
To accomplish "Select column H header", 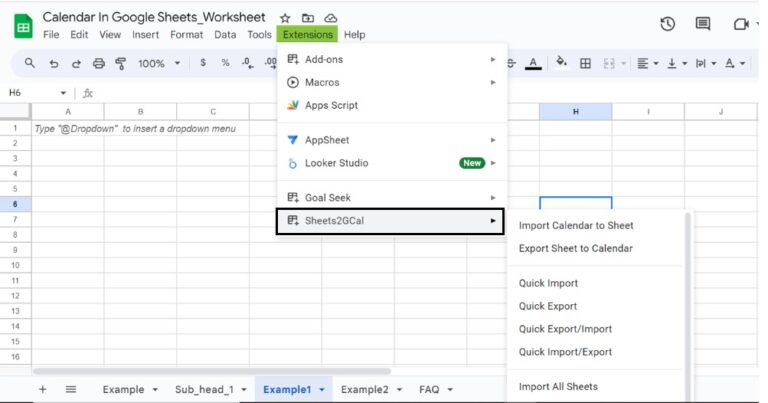I will pyautogui.click(x=576, y=112).
